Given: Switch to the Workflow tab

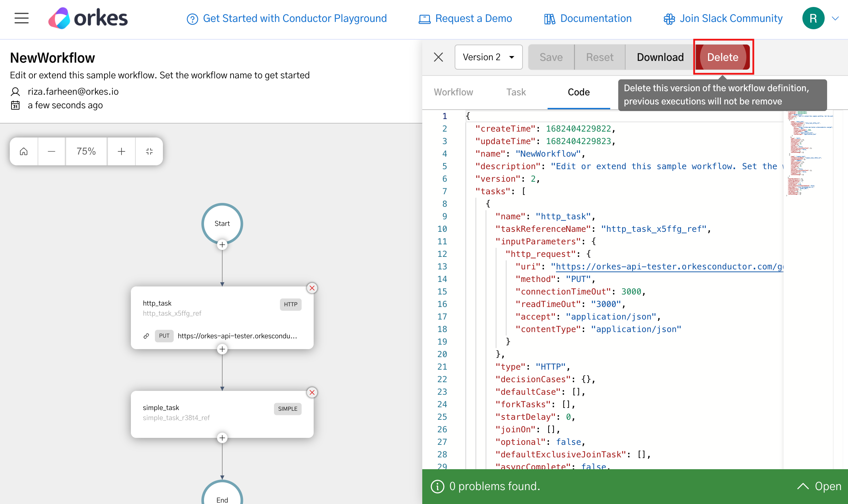Looking at the screenshot, I should (x=453, y=92).
